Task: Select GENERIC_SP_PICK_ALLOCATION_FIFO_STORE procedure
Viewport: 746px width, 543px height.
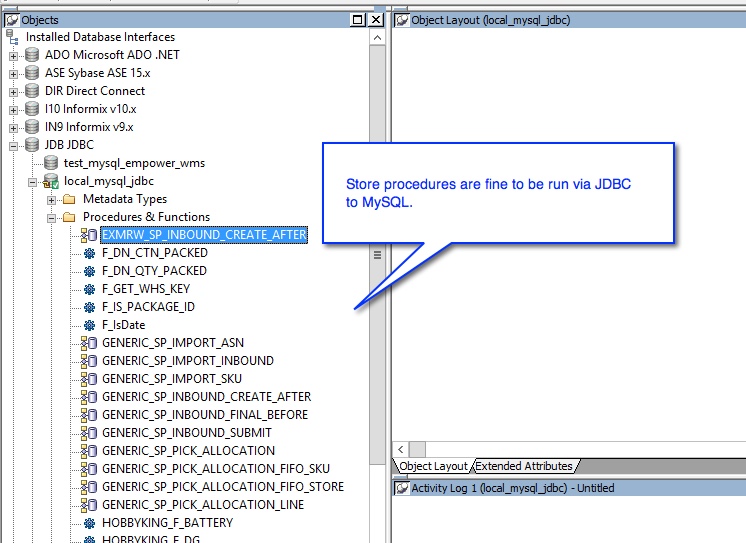Action: pyautogui.click(x=222, y=487)
